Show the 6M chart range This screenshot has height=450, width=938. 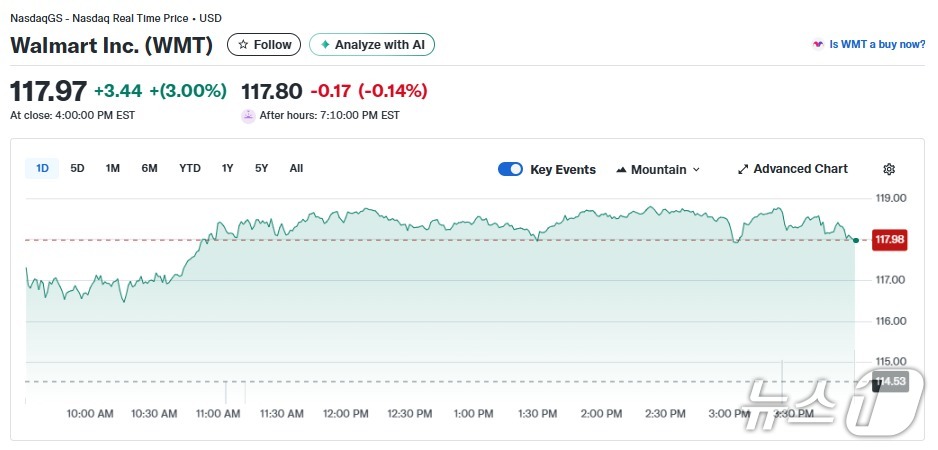coord(149,168)
